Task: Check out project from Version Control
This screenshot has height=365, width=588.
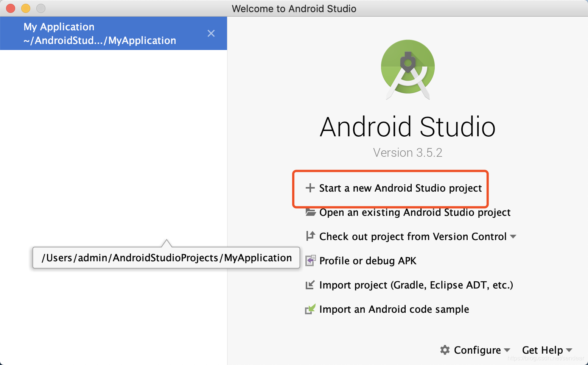Action: [413, 237]
